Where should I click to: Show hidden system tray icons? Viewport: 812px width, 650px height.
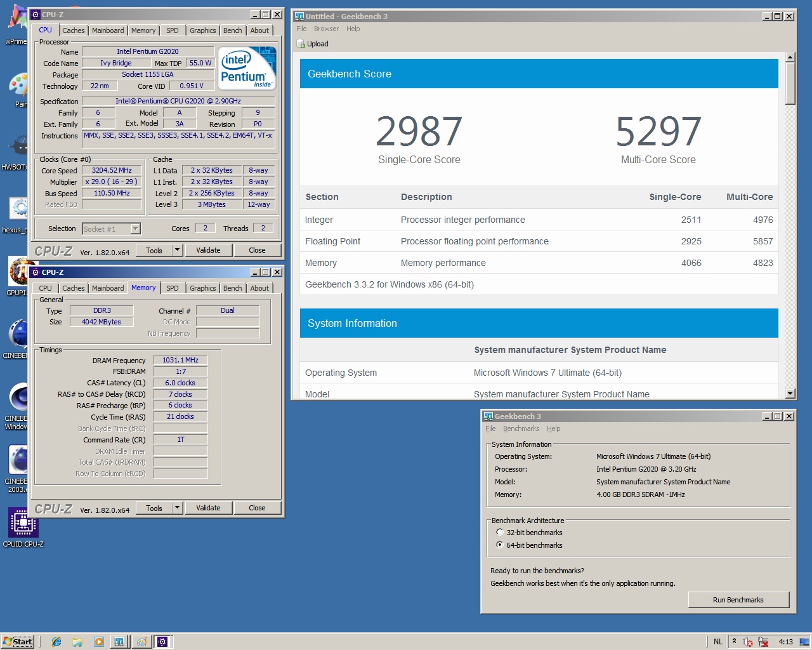tap(734, 641)
